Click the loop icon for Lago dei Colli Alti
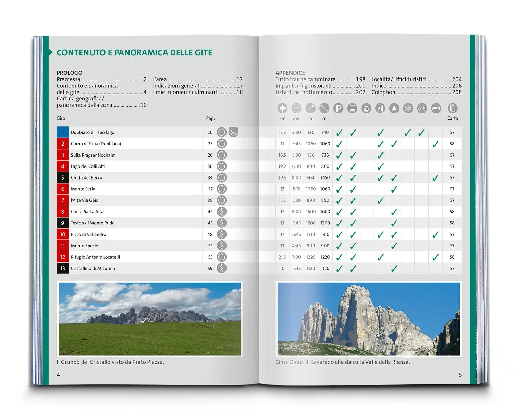This screenshot has height=420, width=514. (x=222, y=166)
